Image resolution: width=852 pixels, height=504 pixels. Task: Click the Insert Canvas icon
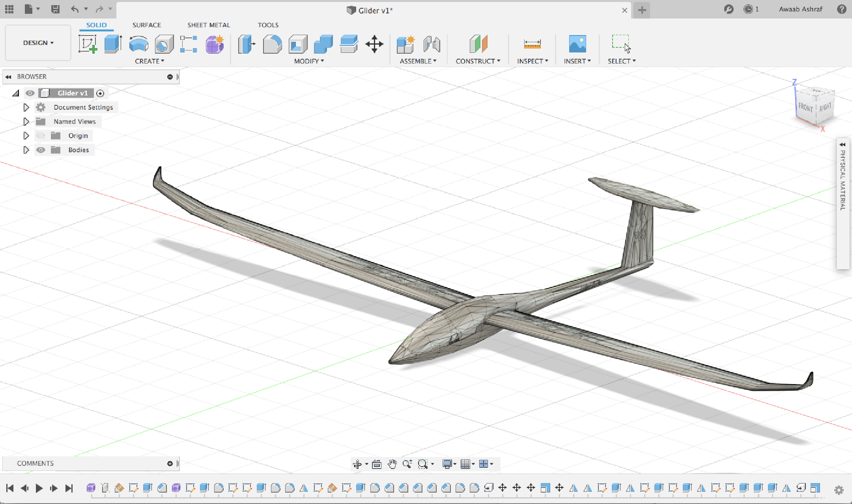coord(577,45)
